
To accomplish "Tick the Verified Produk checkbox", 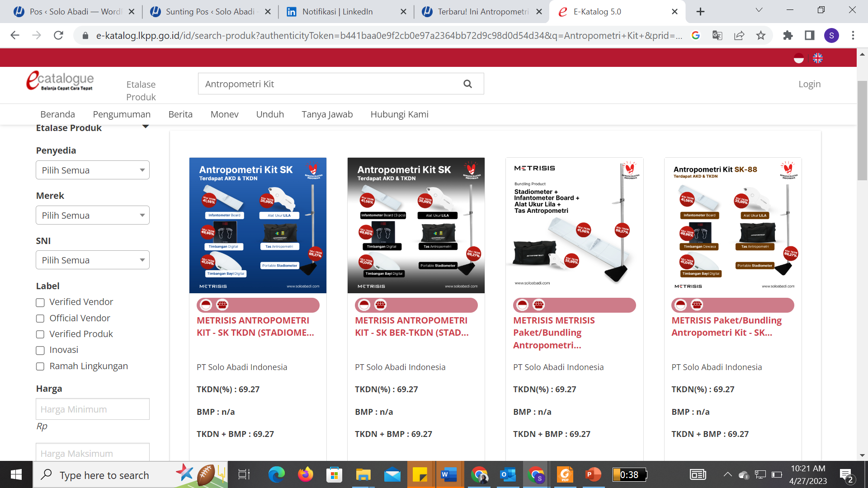I will pyautogui.click(x=40, y=334).
